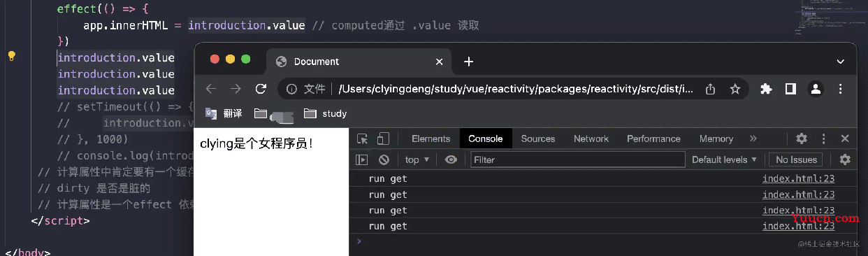Switch to the Memory panel
Screen dimensions: 868x256
click(x=716, y=138)
